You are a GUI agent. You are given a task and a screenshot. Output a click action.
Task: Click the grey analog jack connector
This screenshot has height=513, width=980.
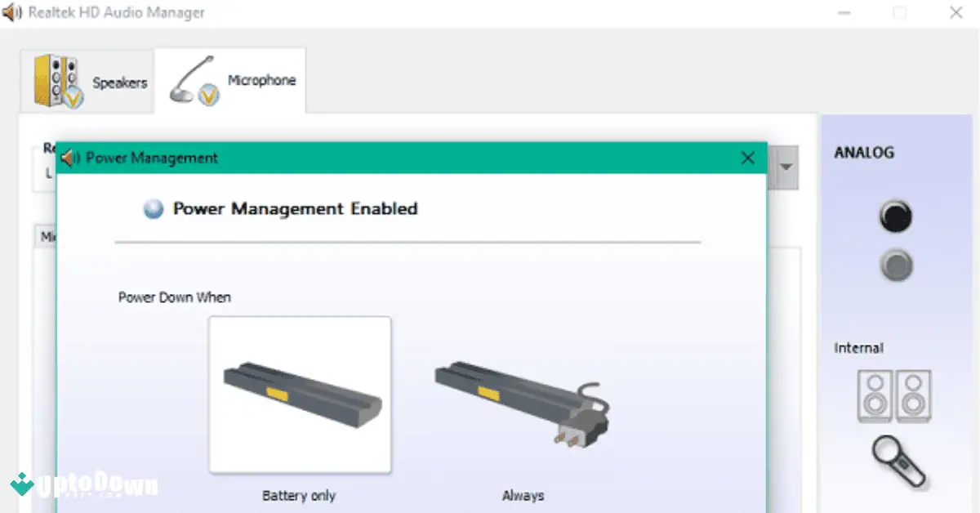click(x=896, y=265)
